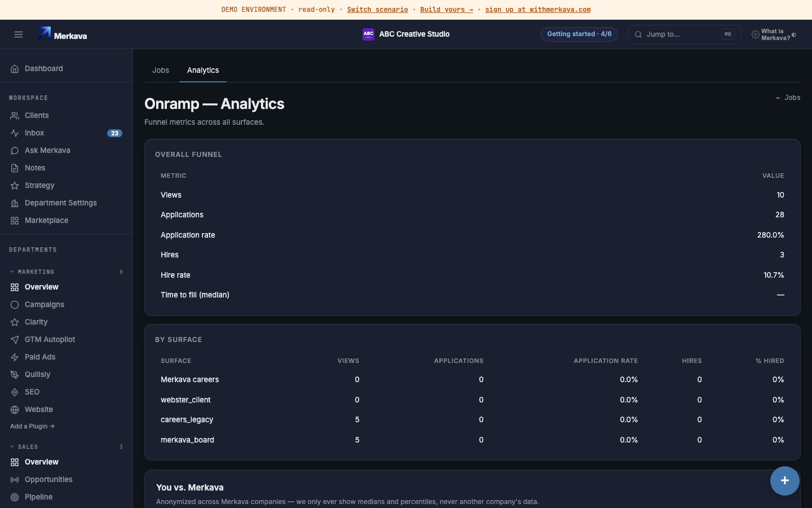The height and width of the screenshot is (508, 812).
Task: Click the Clarity star icon
Action: [15, 322]
